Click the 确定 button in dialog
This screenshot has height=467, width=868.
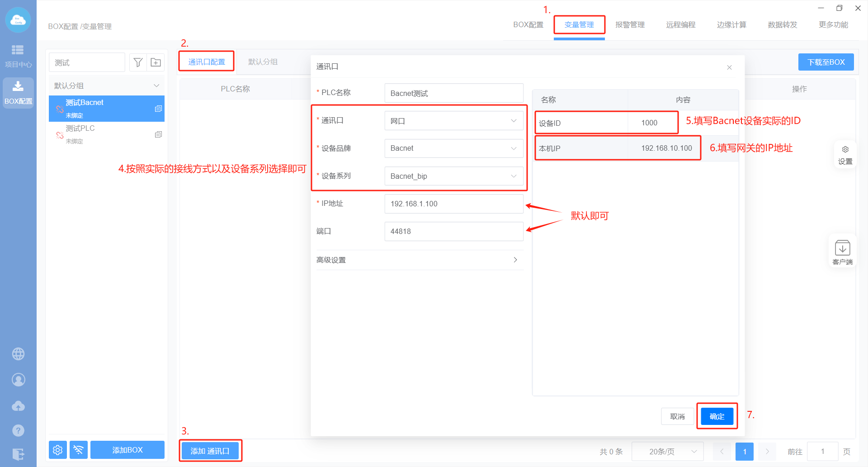[717, 416]
